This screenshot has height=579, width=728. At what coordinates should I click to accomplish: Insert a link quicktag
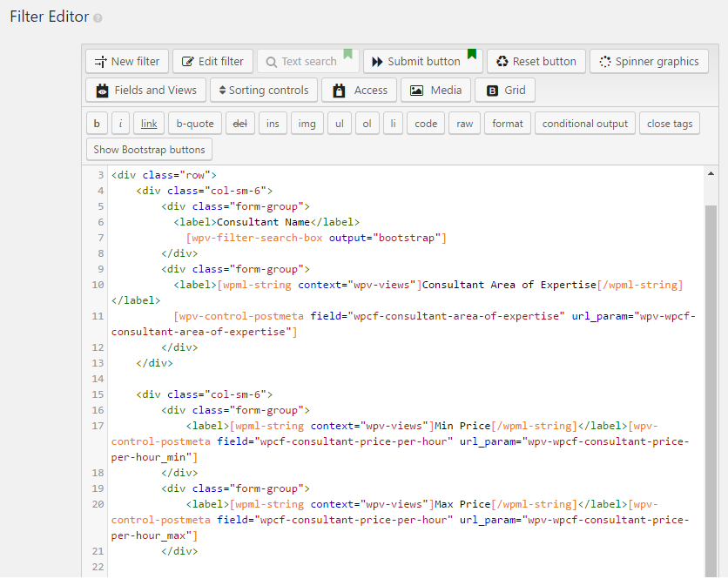149,124
